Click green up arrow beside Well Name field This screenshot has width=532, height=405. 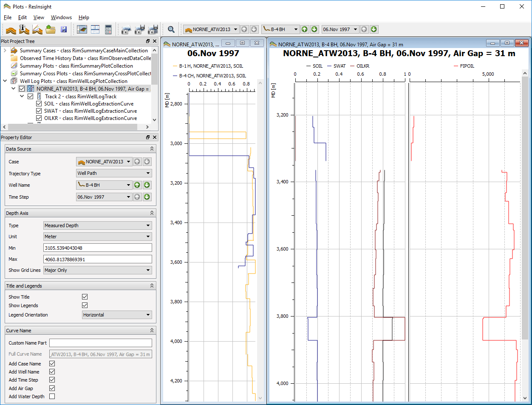point(137,185)
